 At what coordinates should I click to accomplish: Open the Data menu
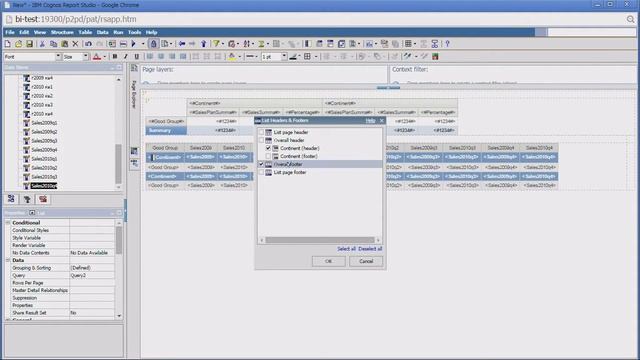point(102,32)
